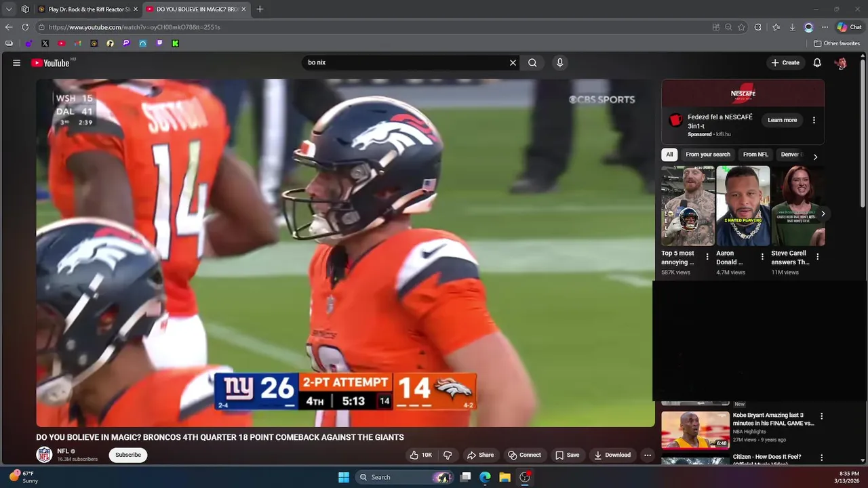Viewport: 868px width, 488px height.
Task: Open Kobe Bryant final game video thumbnail
Action: tap(695, 430)
